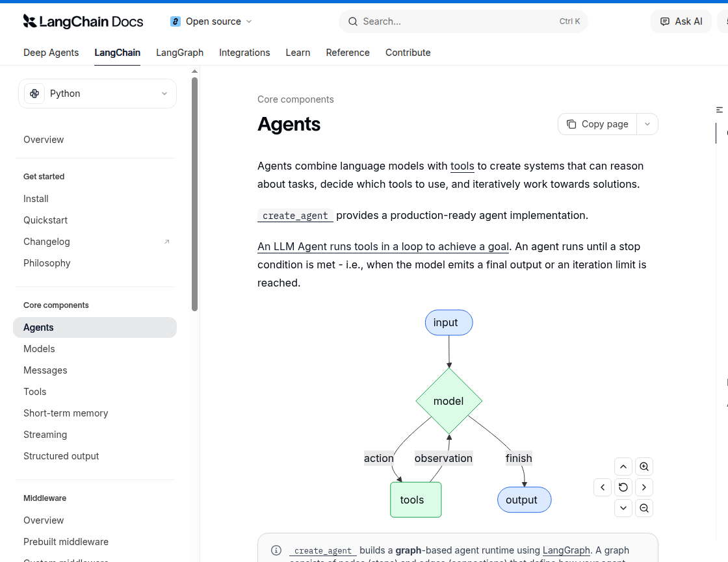
Task: Click the Python language icon
Action: (x=35, y=94)
